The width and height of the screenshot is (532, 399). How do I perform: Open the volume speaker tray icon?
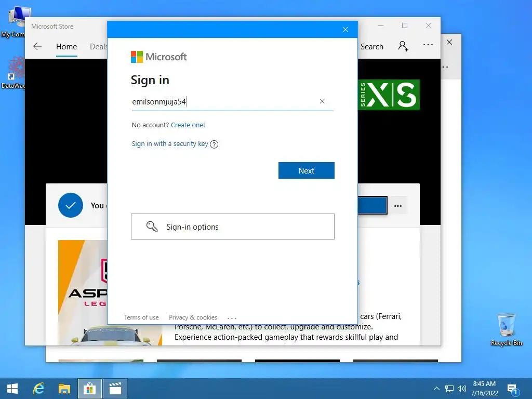pyautogui.click(x=461, y=389)
